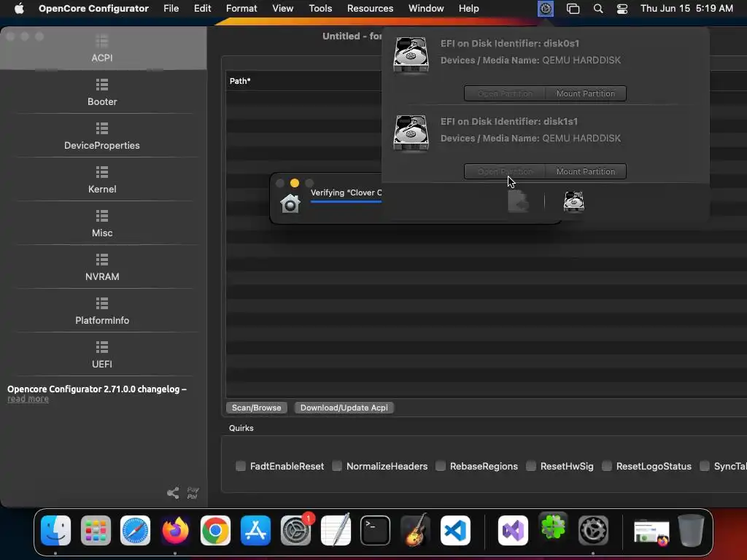Toggle the ResetHwSig checkbox
Image resolution: width=747 pixels, height=560 pixels.
point(531,466)
